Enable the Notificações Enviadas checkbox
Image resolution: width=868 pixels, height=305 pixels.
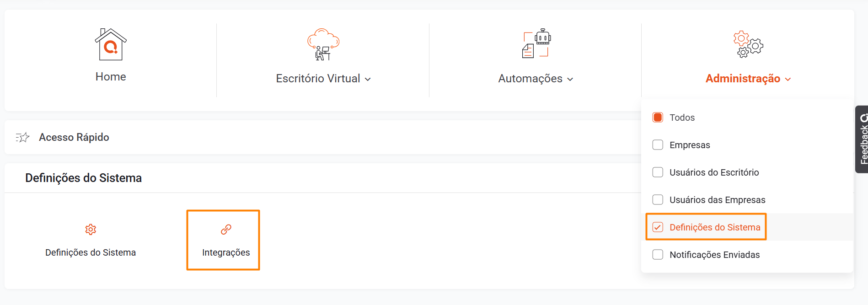click(x=658, y=255)
